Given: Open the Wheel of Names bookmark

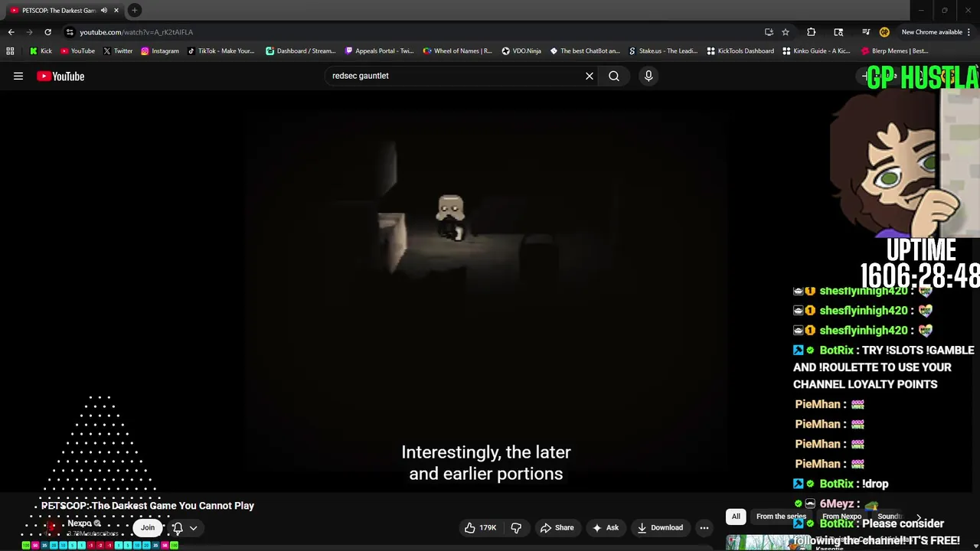Looking at the screenshot, I should click(x=457, y=51).
